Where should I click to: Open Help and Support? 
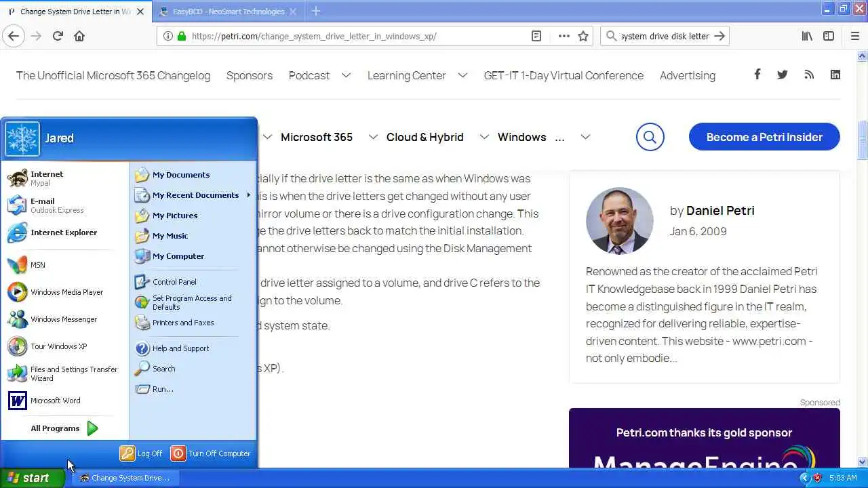click(193, 348)
